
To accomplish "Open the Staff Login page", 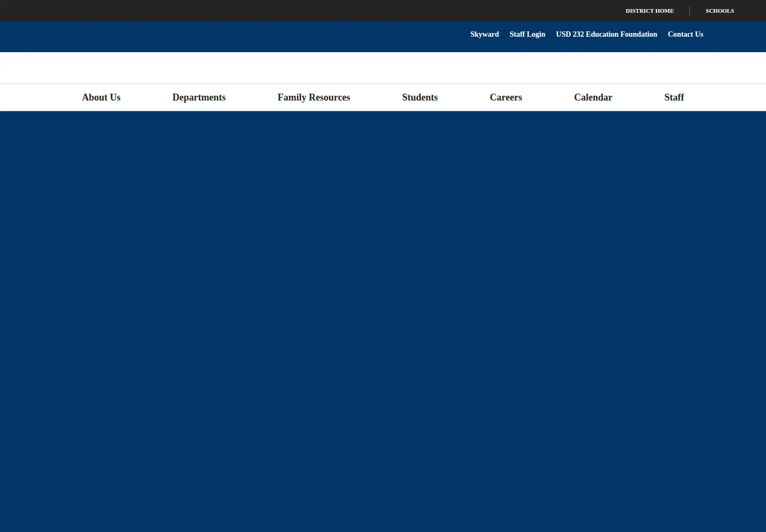I will 527,34.
